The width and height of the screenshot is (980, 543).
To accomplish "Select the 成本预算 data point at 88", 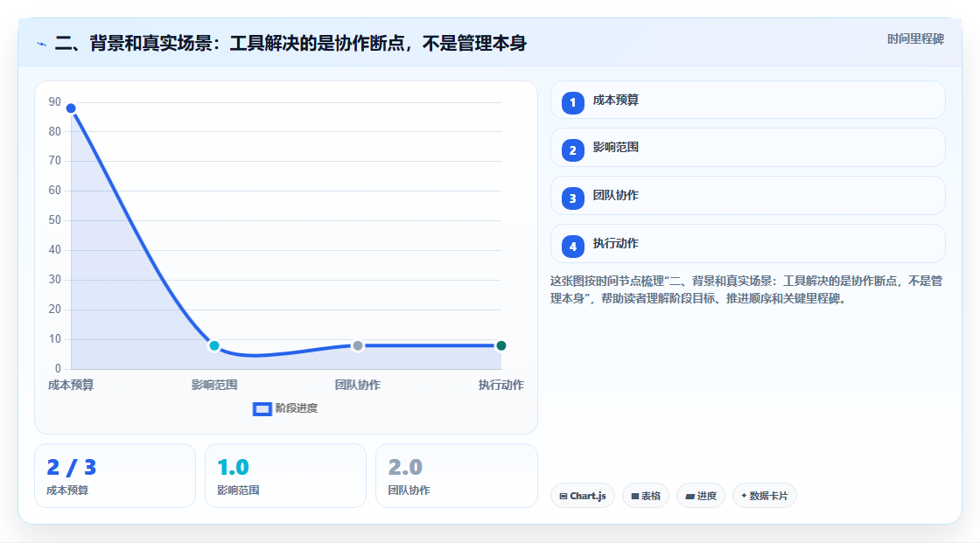I will 71,108.
